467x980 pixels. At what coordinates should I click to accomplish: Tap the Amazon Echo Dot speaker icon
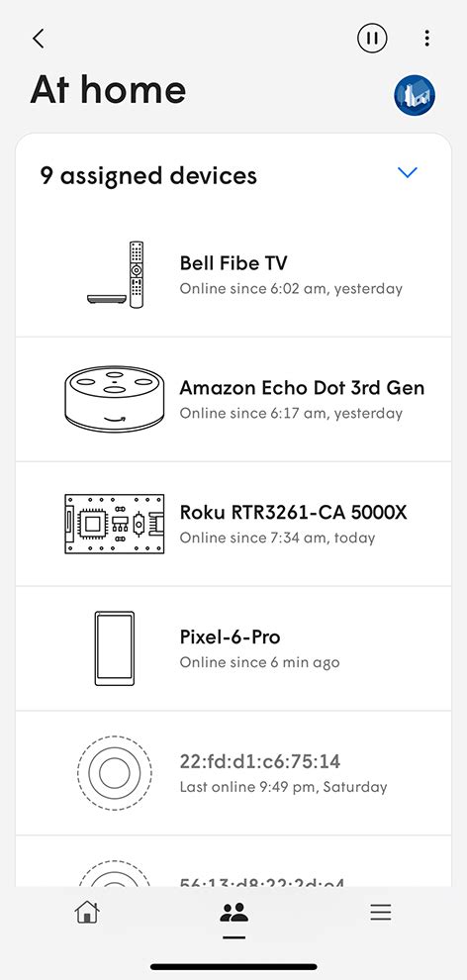pyautogui.click(x=115, y=399)
